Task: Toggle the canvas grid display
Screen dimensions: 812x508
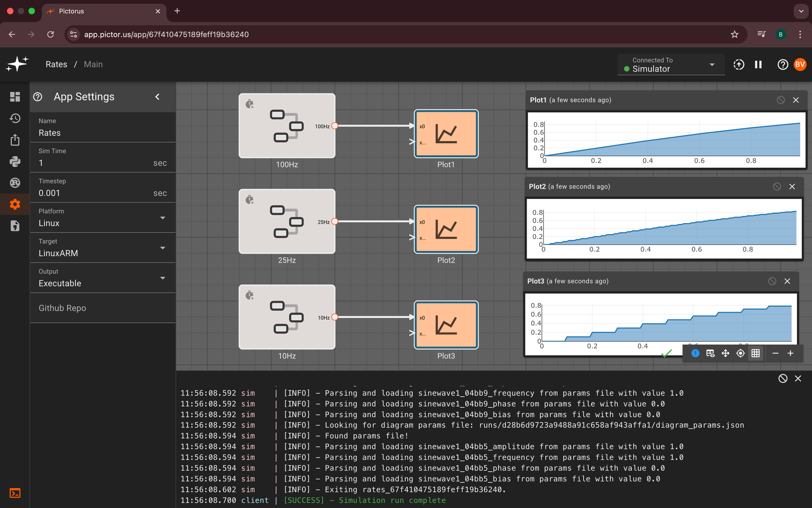Action: point(756,354)
